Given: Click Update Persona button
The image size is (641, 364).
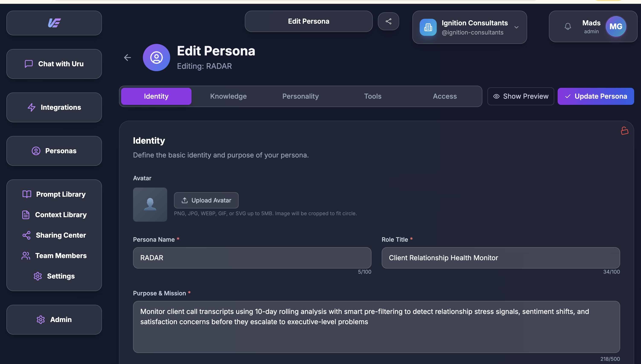Looking at the screenshot, I should [x=596, y=96].
